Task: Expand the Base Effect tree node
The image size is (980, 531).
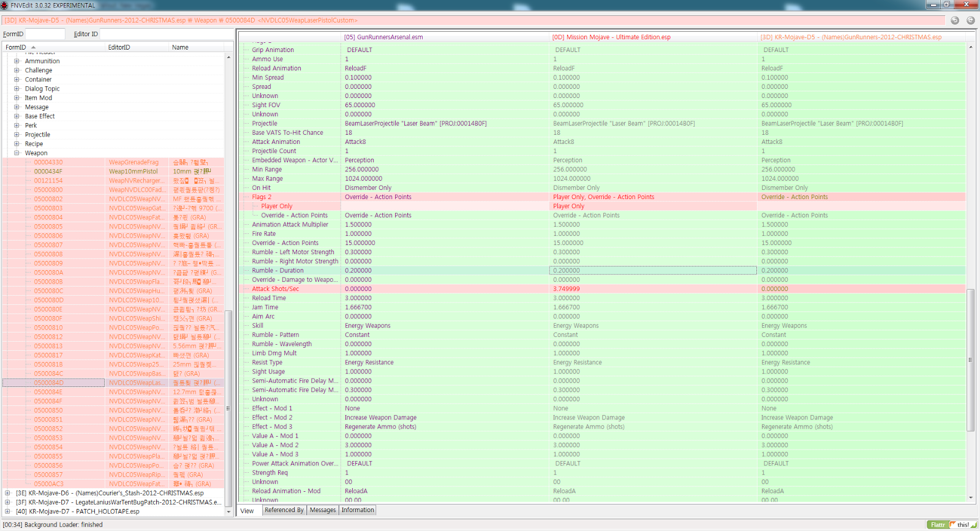Action: pyautogui.click(x=17, y=116)
